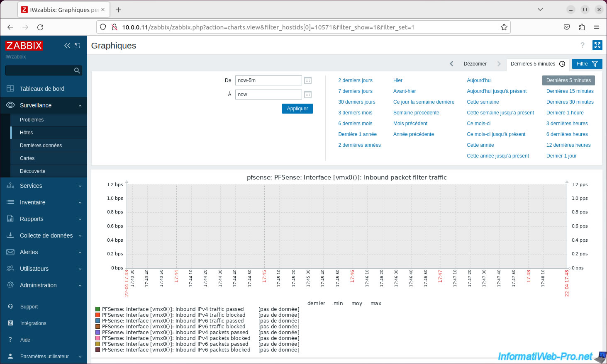Toggle the Filtre tab
The image size is (607, 364).
587,64
